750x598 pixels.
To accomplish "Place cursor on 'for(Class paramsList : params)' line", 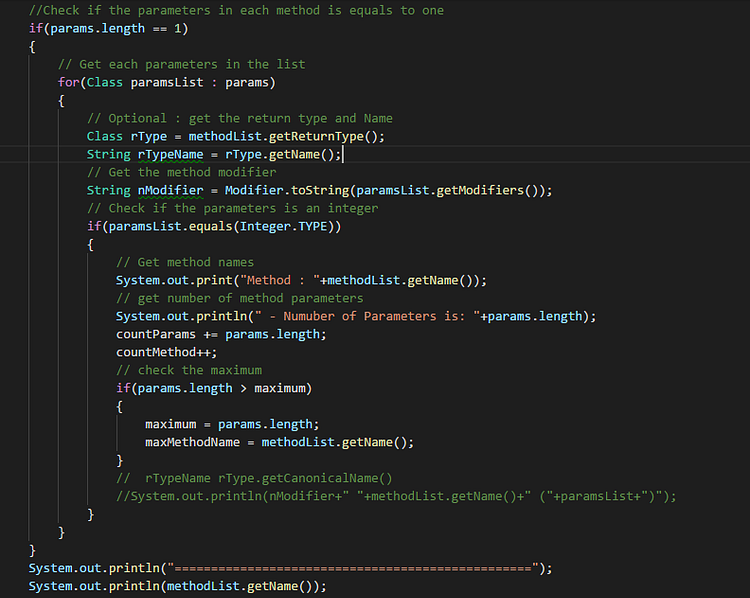I will tap(167, 83).
